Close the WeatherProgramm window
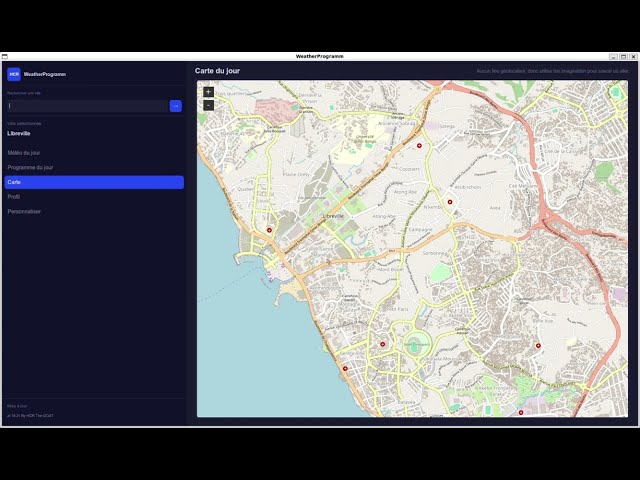The width and height of the screenshot is (640, 480). coord(633,57)
